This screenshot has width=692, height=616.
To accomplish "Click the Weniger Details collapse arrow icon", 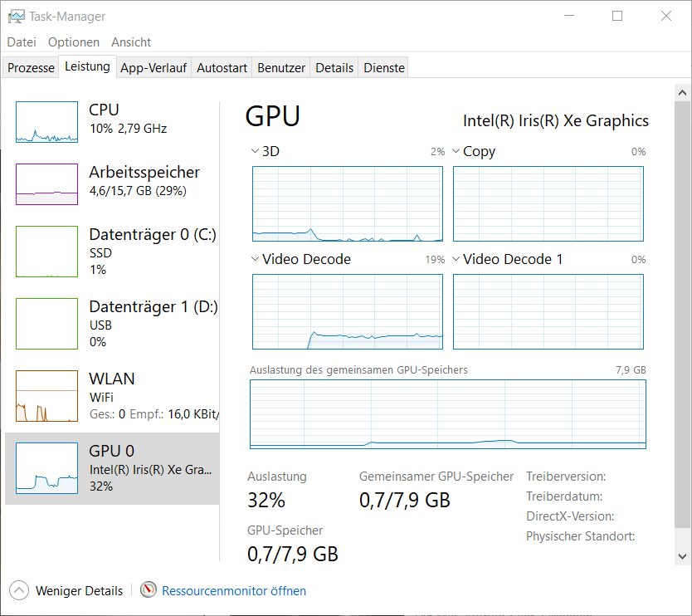I will pos(18,590).
